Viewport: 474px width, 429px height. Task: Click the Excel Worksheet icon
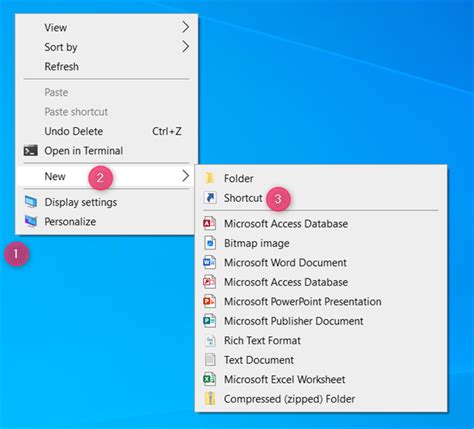pyautogui.click(x=209, y=379)
